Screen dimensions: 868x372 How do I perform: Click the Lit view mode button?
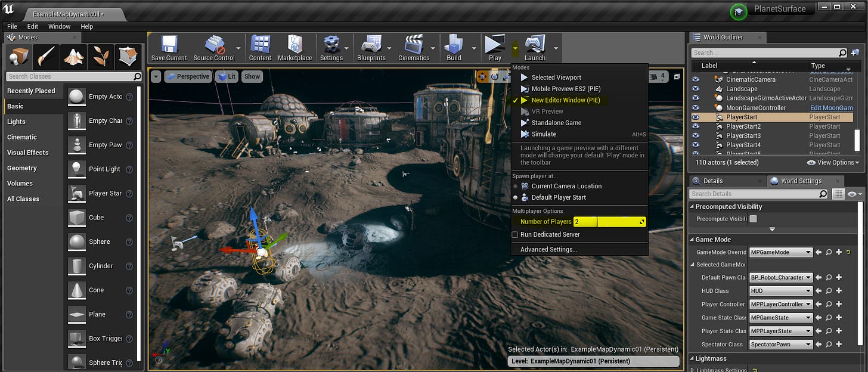[x=228, y=76]
